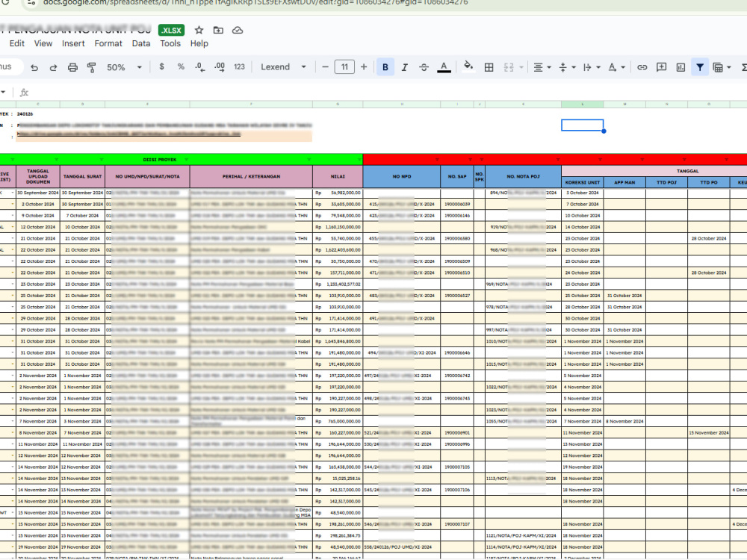Click the .XLSX badge
The height and width of the screenshot is (560, 747).
click(x=172, y=30)
